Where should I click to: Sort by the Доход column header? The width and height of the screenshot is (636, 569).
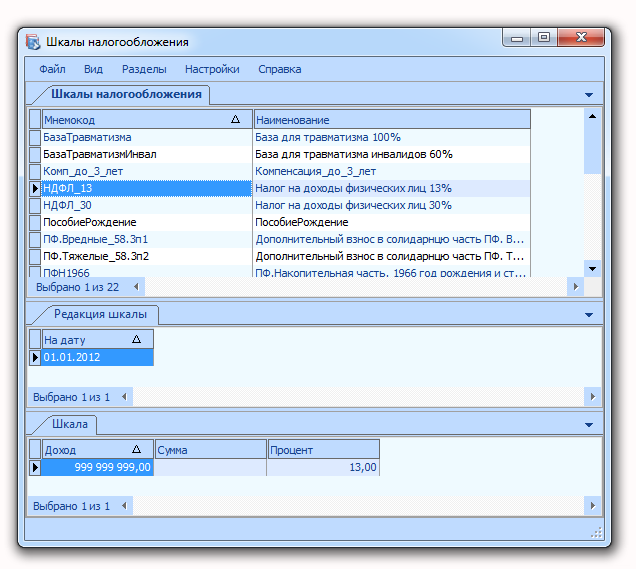(97, 449)
